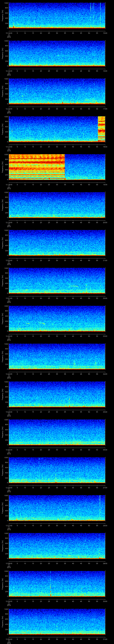Click the 'Frequency (Hz)' axis label of the 12:30:00 panel
Screen dimensions: 114x644
(x=3, y=621)
